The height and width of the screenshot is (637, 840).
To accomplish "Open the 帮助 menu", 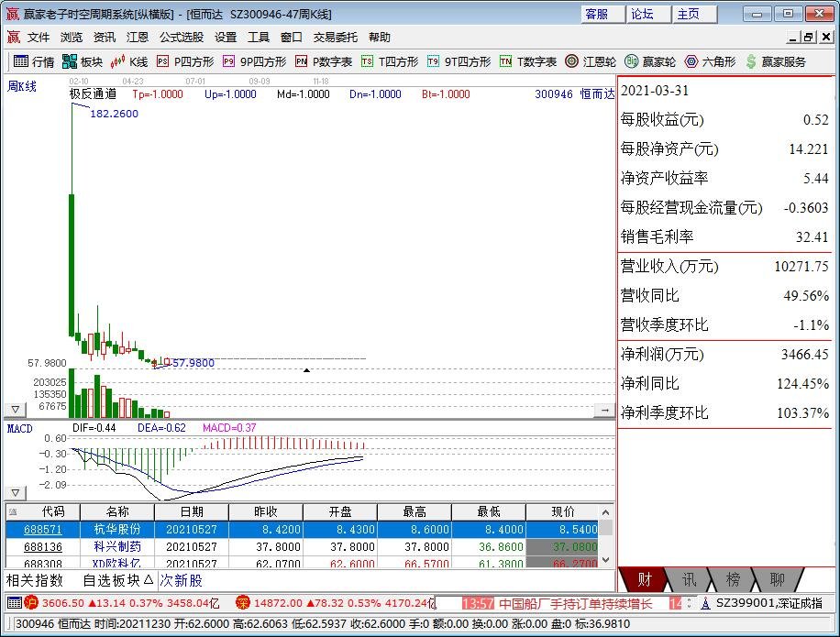I will click(x=380, y=37).
